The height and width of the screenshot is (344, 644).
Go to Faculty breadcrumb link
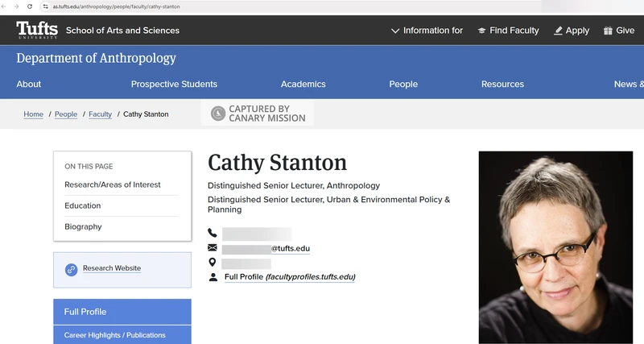click(x=100, y=114)
